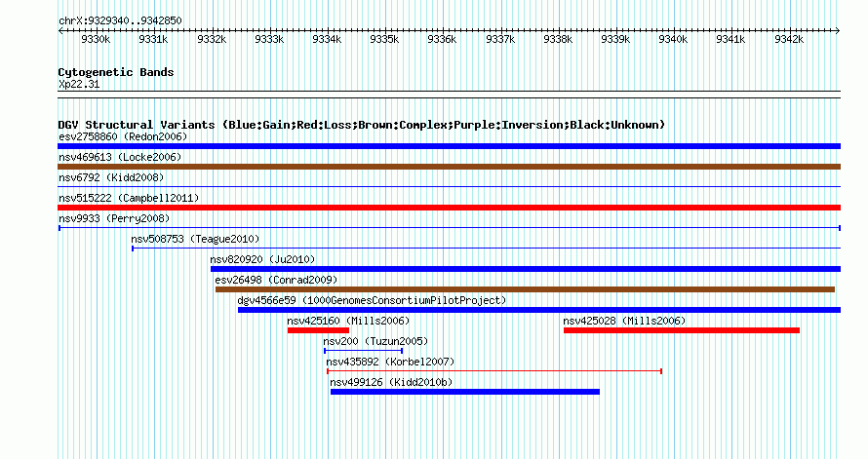Select the blue dgv4566e59 gain bar
The height and width of the screenshot is (459, 868).
[x=539, y=310]
